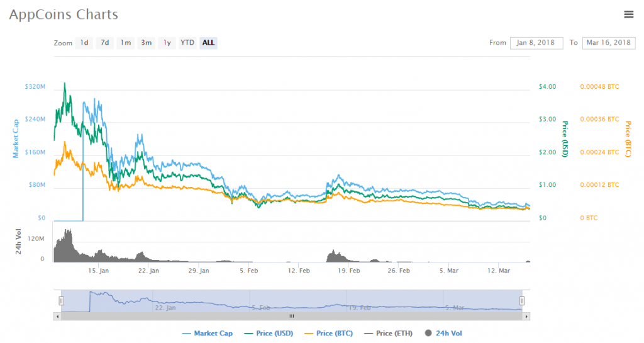The width and height of the screenshot is (644, 343).
Task: Toggle 24h Vol series in legend
Action: click(x=443, y=333)
